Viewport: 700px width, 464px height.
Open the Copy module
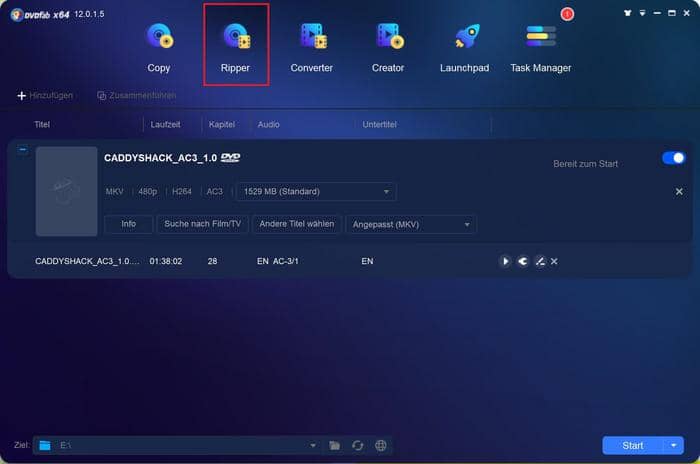tap(159, 46)
